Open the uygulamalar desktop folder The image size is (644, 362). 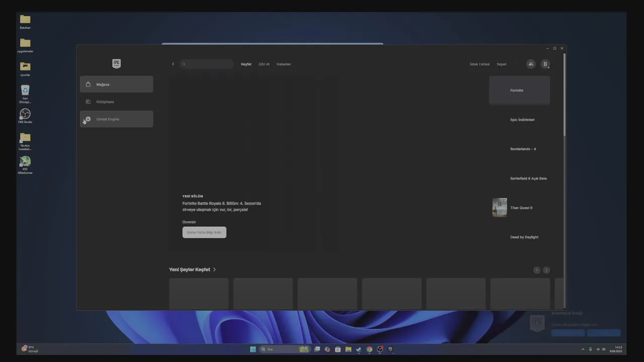tap(25, 45)
